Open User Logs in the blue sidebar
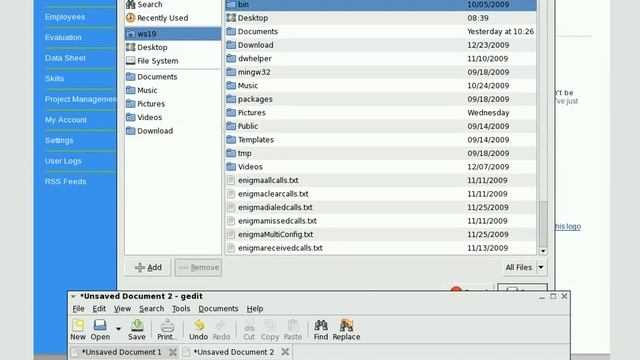640x360 pixels. (x=63, y=161)
